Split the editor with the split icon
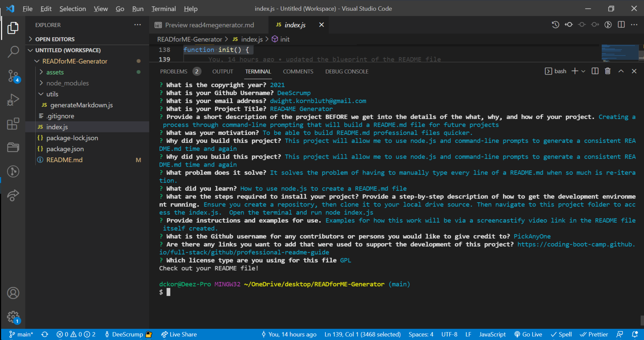 point(621,25)
